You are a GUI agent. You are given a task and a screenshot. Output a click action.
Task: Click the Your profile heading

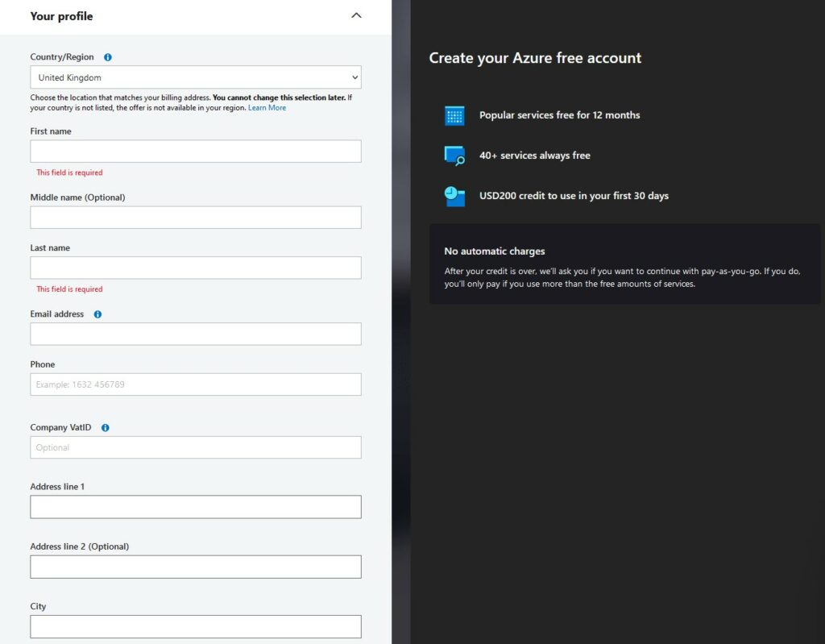tap(61, 16)
